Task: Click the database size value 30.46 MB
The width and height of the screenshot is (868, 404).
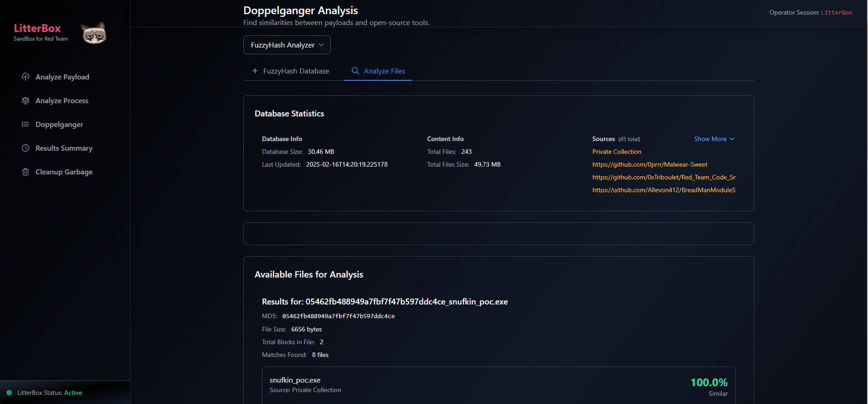Action: 321,152
